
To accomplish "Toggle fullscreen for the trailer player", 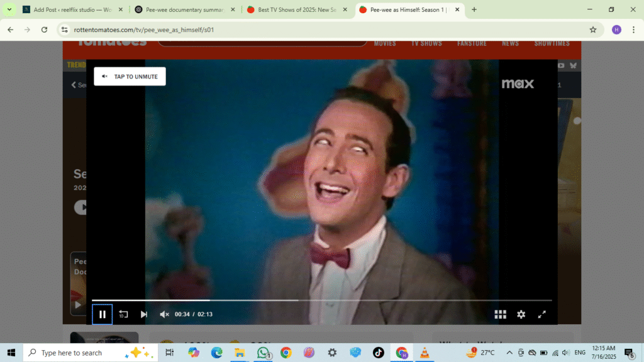I will [542, 314].
